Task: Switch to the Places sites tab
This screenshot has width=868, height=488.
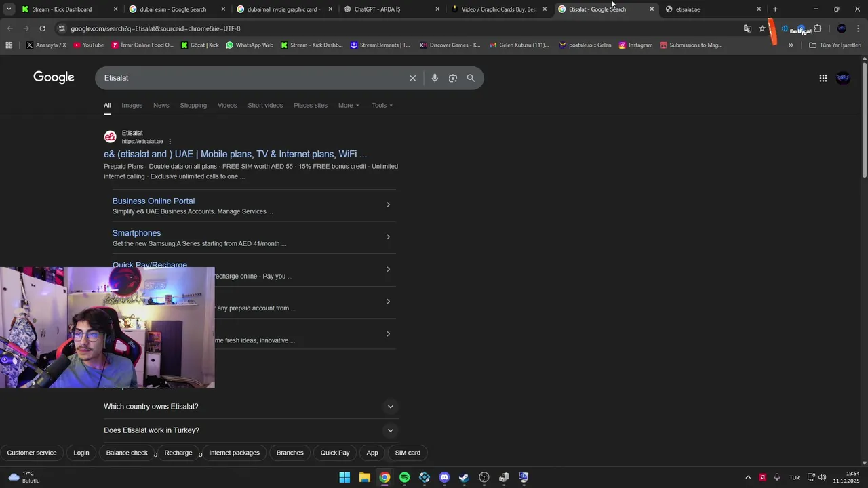Action: pyautogui.click(x=311, y=105)
